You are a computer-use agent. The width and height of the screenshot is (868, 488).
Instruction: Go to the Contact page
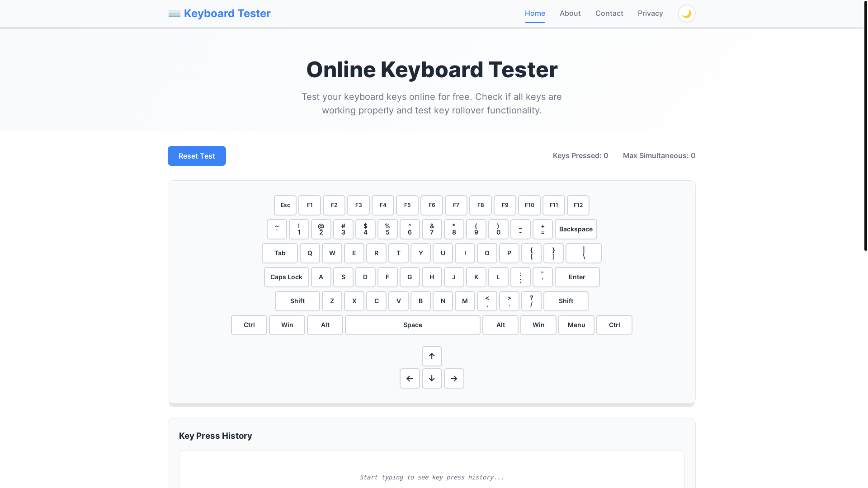click(x=609, y=14)
